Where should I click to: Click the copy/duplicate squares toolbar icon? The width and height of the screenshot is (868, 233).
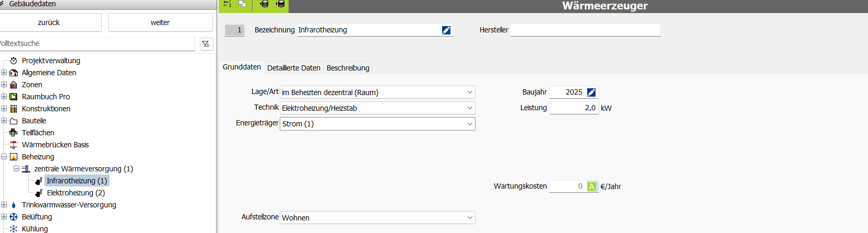[x=242, y=4]
